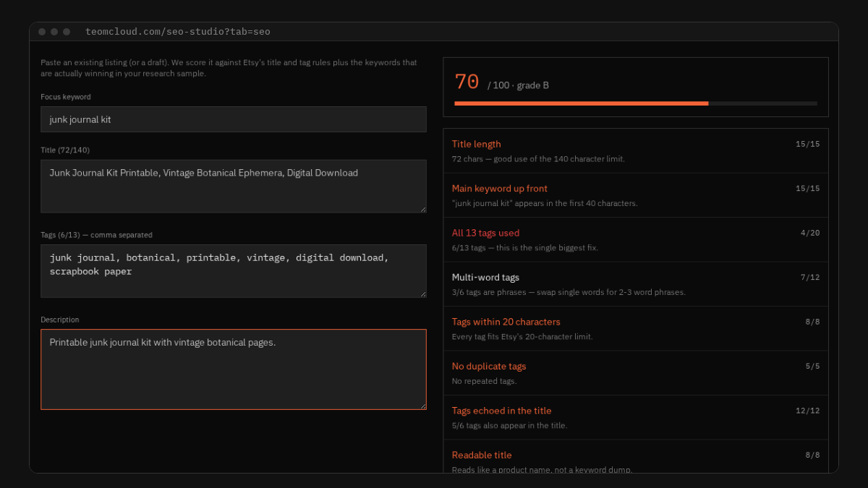Click the Title box resize handle
This screenshot has width=868, height=488.
422,209
